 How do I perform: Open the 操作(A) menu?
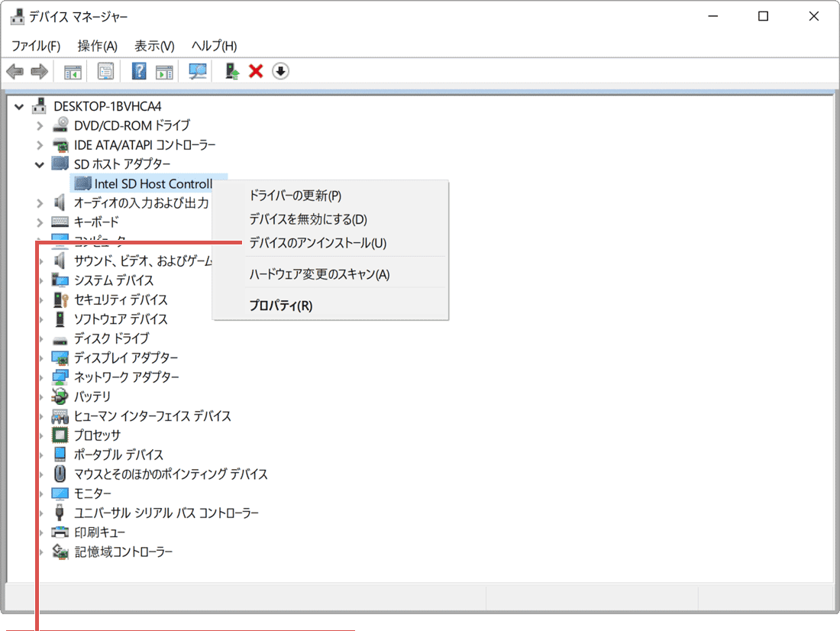[x=97, y=46]
